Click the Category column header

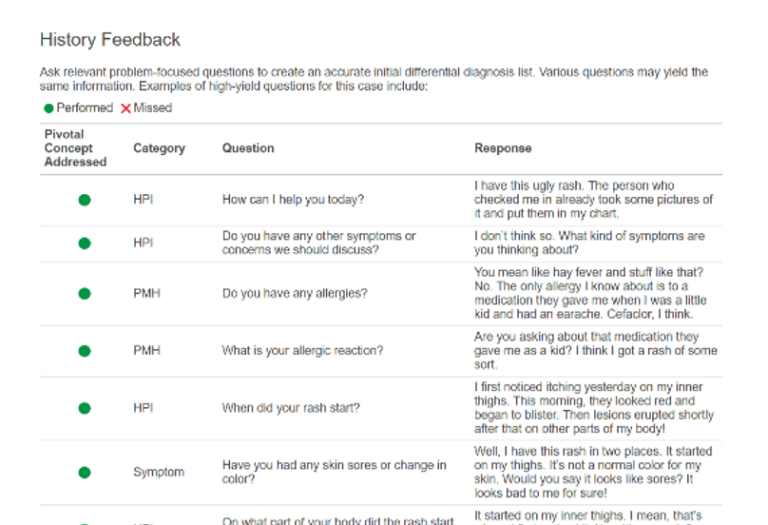159,148
